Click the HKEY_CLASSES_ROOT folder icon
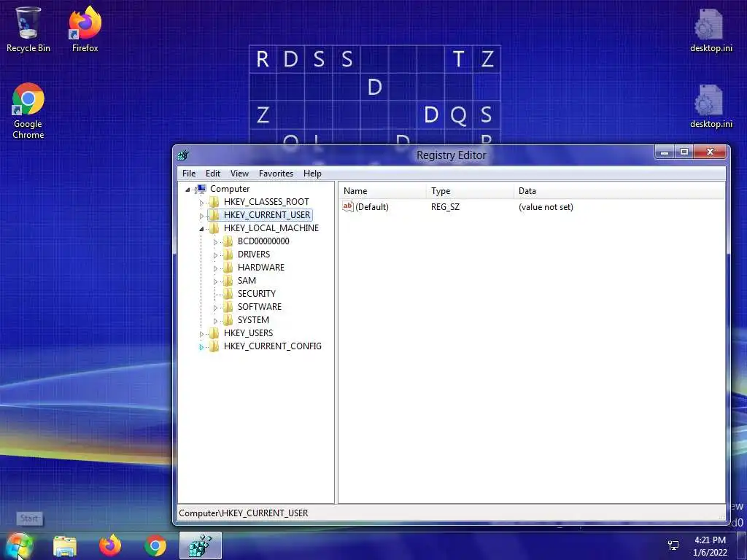The image size is (747, 560). [214, 202]
